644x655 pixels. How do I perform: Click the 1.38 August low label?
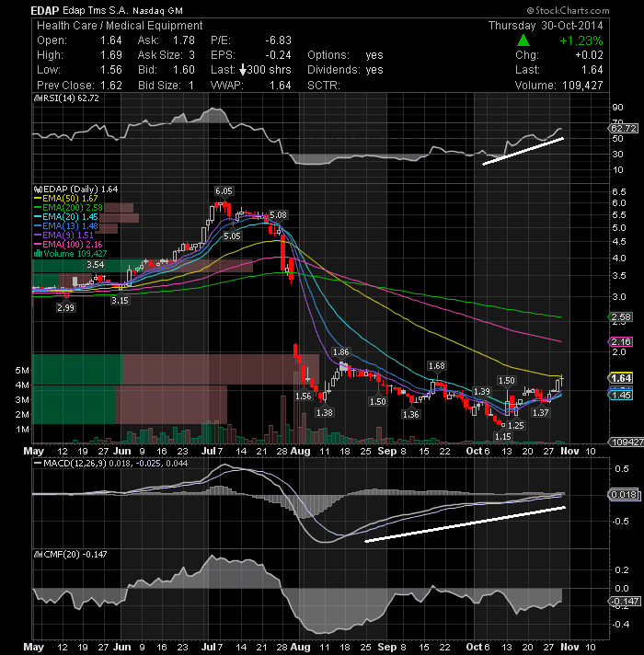pos(325,413)
